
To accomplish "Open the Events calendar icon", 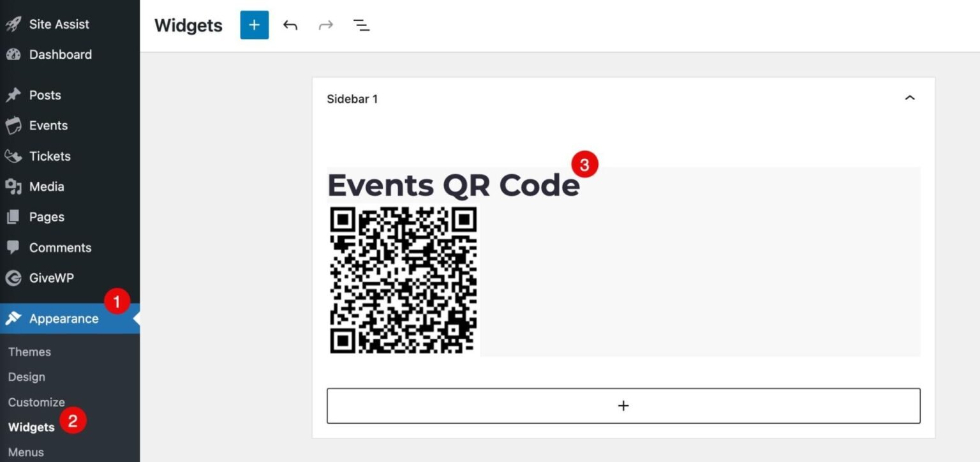I will click(x=14, y=125).
